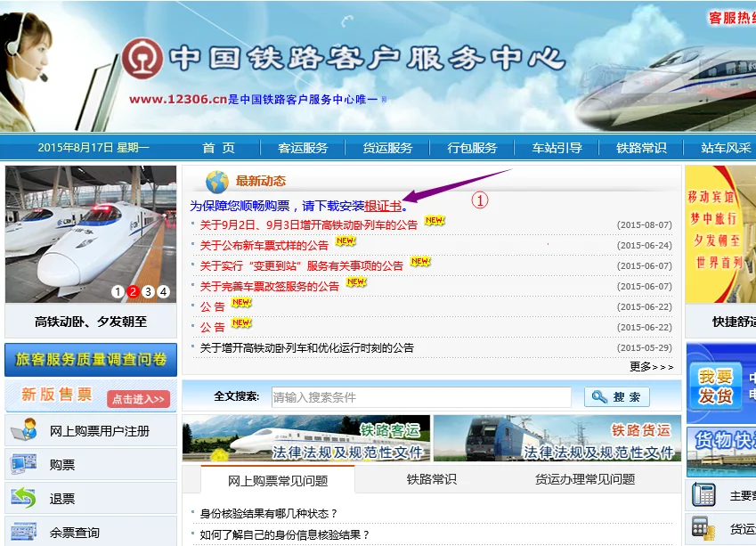Viewport: 756px width, 546px height.
Task: Select carousel slide indicator 3
Action: [x=148, y=290]
